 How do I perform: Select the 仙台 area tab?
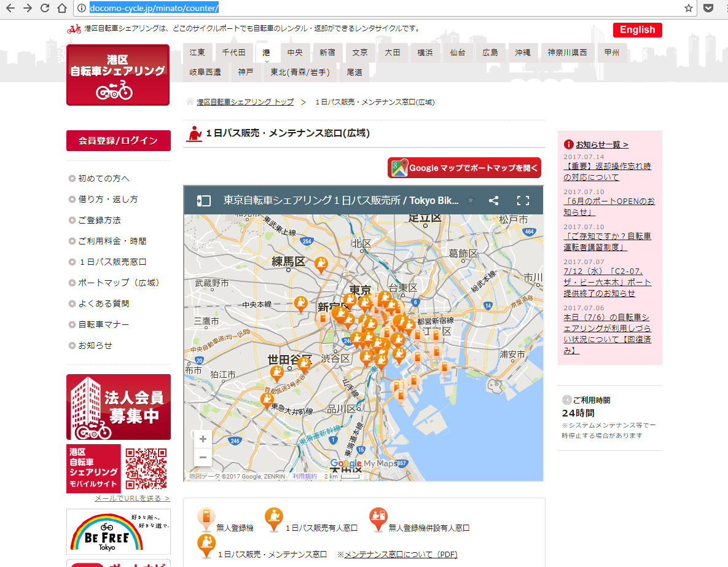[x=457, y=52]
